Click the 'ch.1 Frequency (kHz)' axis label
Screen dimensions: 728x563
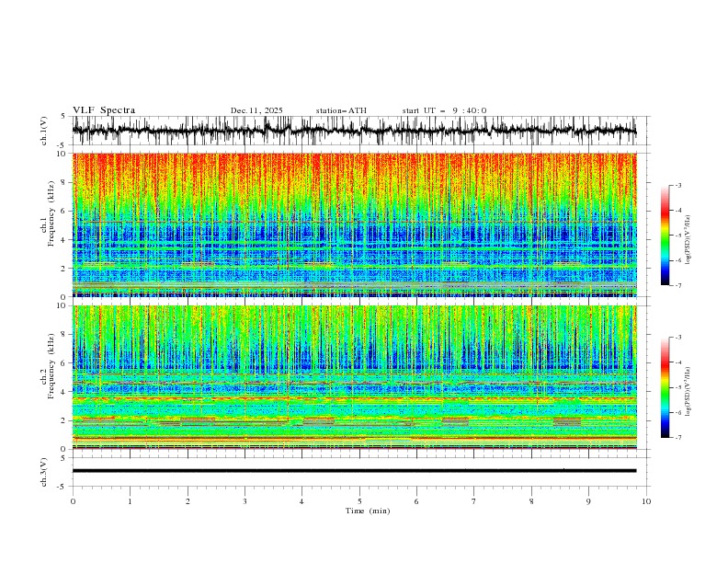tap(48, 212)
